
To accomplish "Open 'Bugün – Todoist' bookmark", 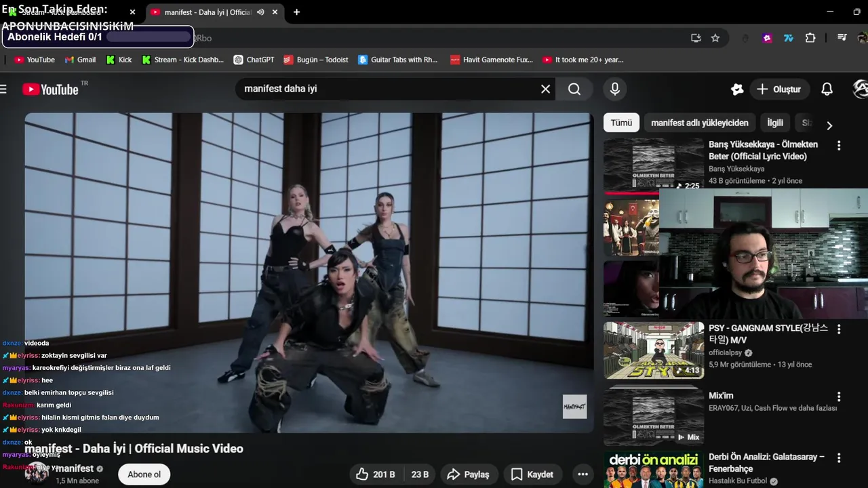I will click(316, 60).
